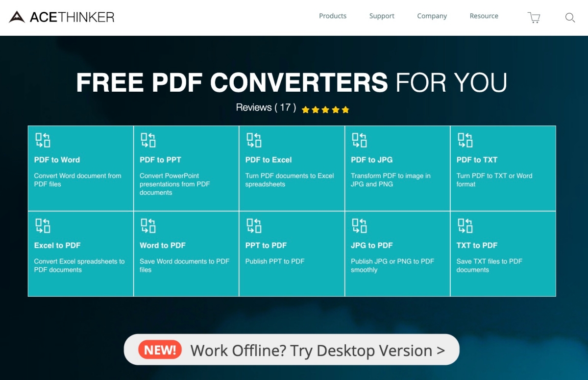Click the PDF to Word convert icon

click(x=43, y=140)
